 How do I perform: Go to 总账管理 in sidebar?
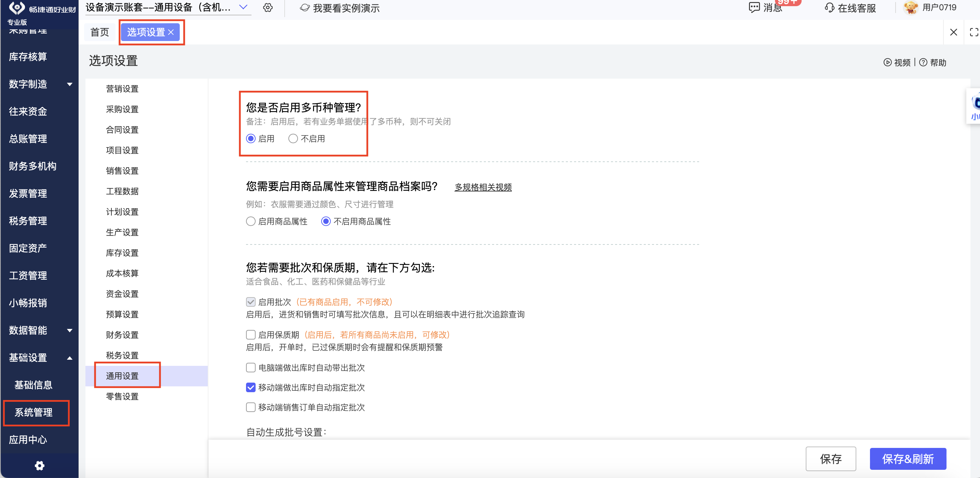pos(28,139)
